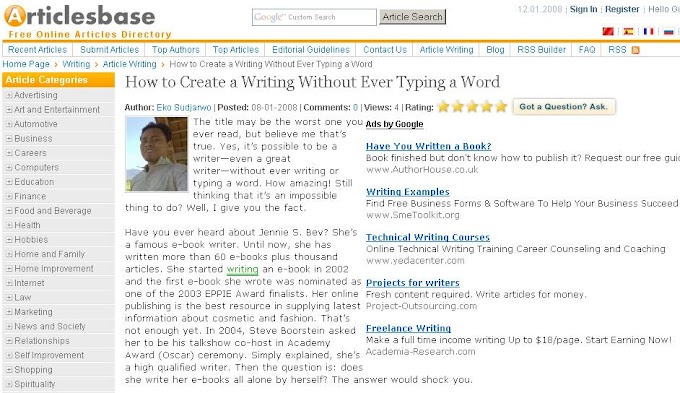Click the Sign In link
This screenshot has width=680, height=393.
[583, 9]
